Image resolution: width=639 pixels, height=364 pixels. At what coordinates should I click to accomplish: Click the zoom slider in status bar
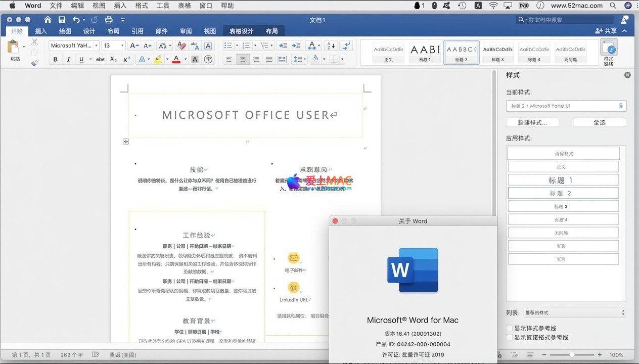pos(572,355)
